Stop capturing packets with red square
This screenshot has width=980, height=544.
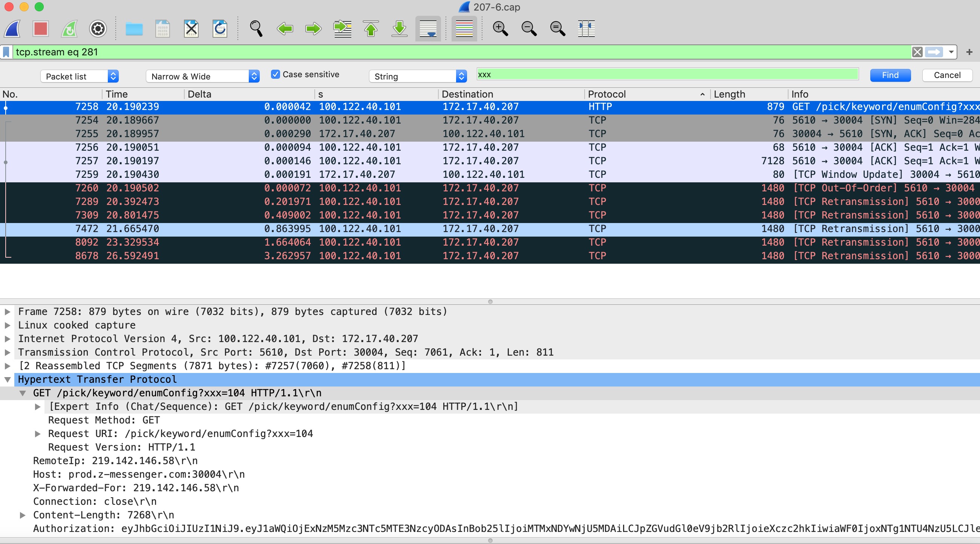(40, 29)
